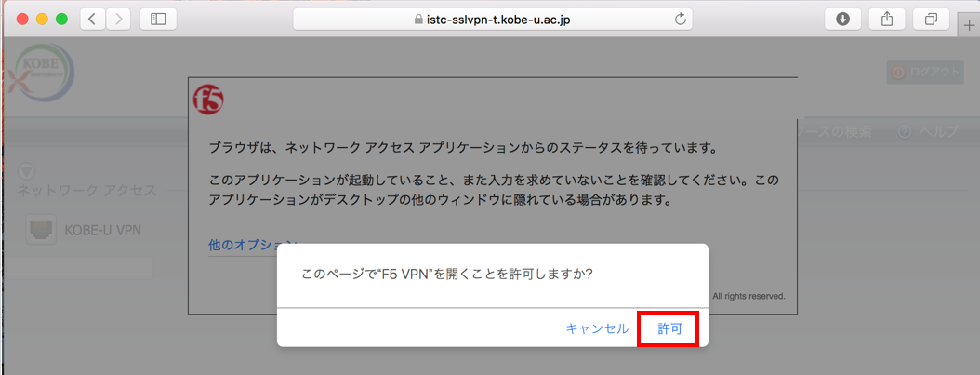Click the reload page icon
This screenshot has width=980, height=375.
[682, 19]
